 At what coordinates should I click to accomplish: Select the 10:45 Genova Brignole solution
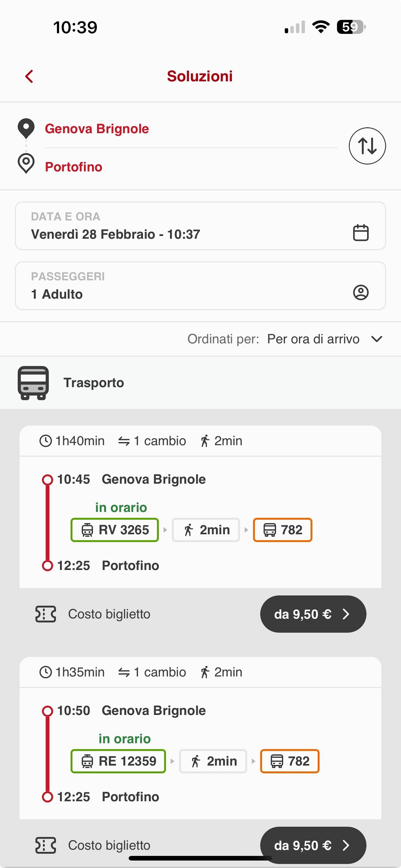pyautogui.click(x=153, y=480)
